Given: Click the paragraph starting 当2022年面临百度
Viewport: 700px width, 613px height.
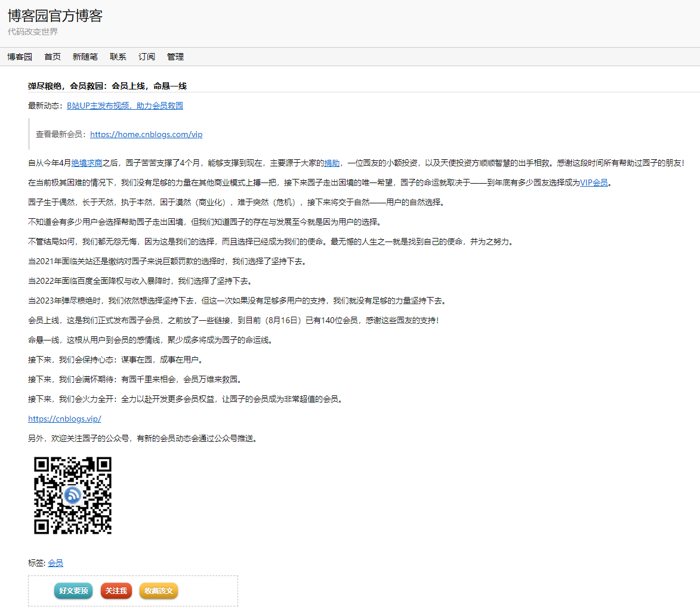Looking at the screenshot, I should point(141,281).
